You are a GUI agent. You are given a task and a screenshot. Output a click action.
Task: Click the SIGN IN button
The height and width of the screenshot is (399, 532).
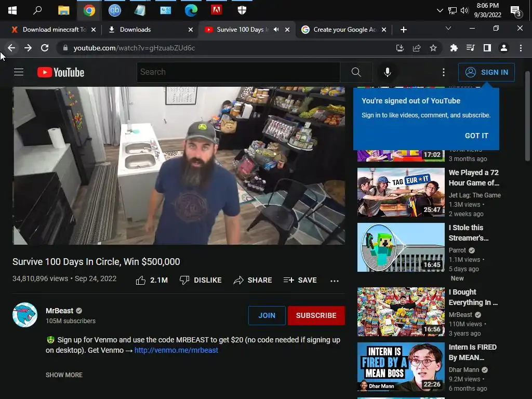click(x=486, y=72)
